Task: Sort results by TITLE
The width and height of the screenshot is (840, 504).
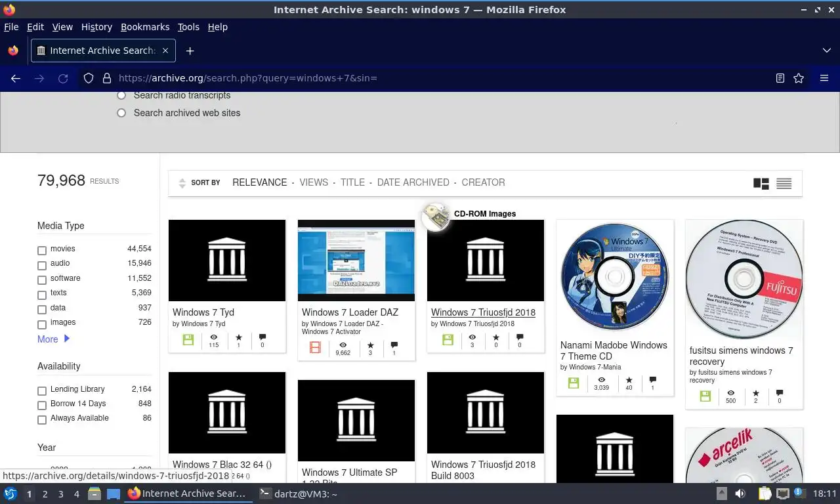Action: [x=352, y=182]
